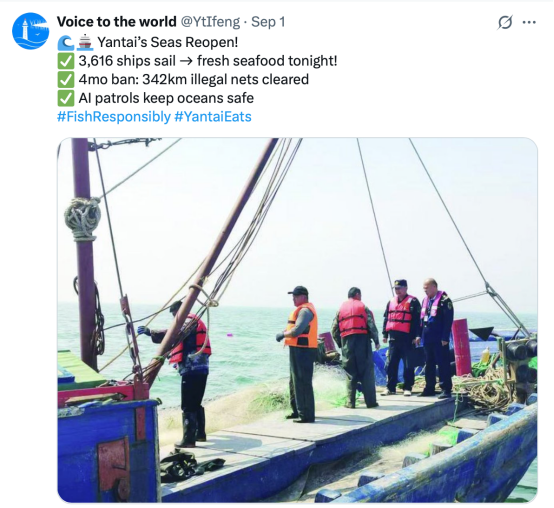The image size is (554, 508).
Task: Follow the #YantaiEats hashtag
Action: 213,117
